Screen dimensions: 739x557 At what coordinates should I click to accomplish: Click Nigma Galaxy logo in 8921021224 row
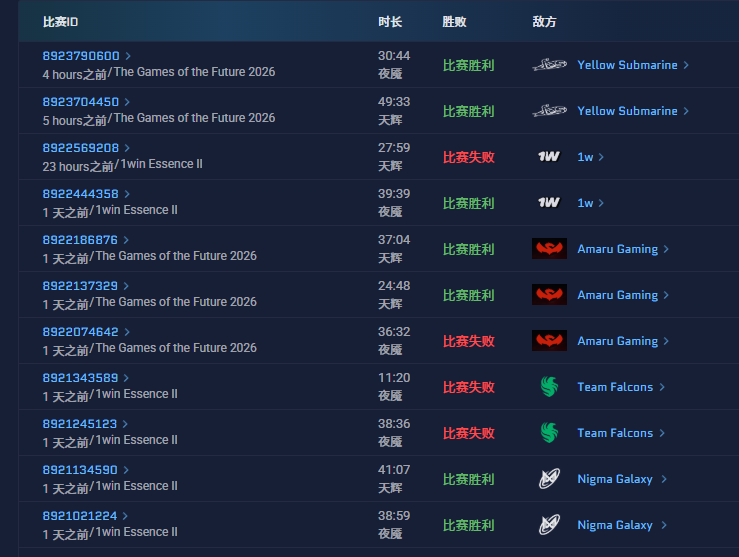[x=549, y=525]
